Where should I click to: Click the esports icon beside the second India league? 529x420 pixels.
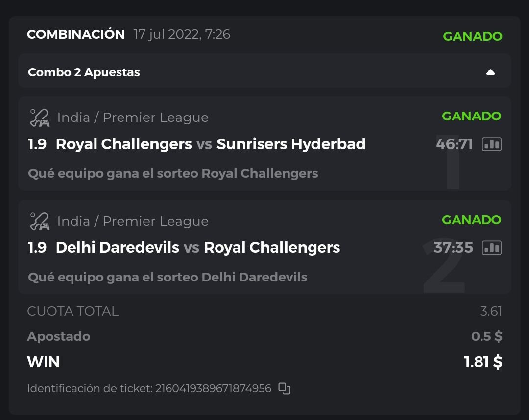[x=39, y=221]
